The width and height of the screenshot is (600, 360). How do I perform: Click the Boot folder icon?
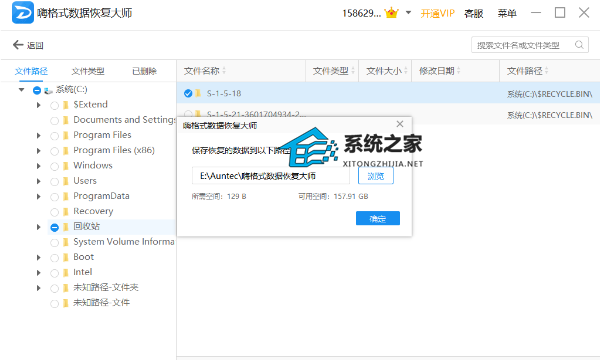click(x=66, y=257)
